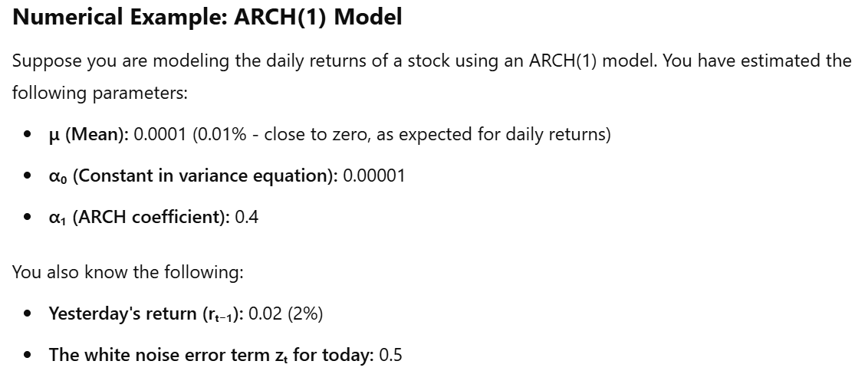This screenshot has height=384, width=868.
Task: Click the bullet point before Yesterday's return
Action: (x=28, y=314)
